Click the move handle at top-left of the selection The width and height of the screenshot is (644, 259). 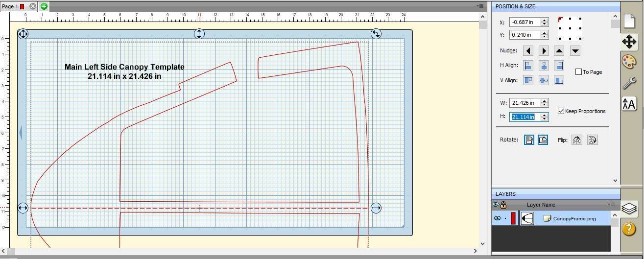pos(23,34)
